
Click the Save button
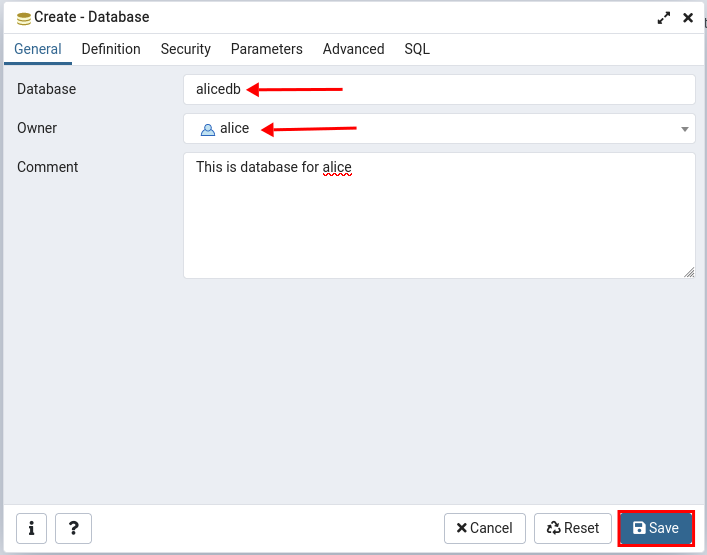656,528
